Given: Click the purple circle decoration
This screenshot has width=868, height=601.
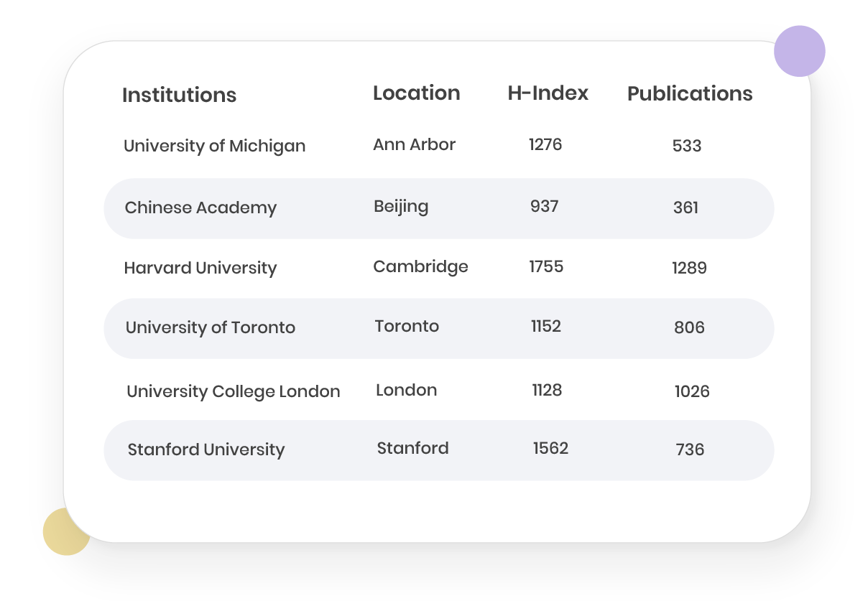Looking at the screenshot, I should point(799,51).
